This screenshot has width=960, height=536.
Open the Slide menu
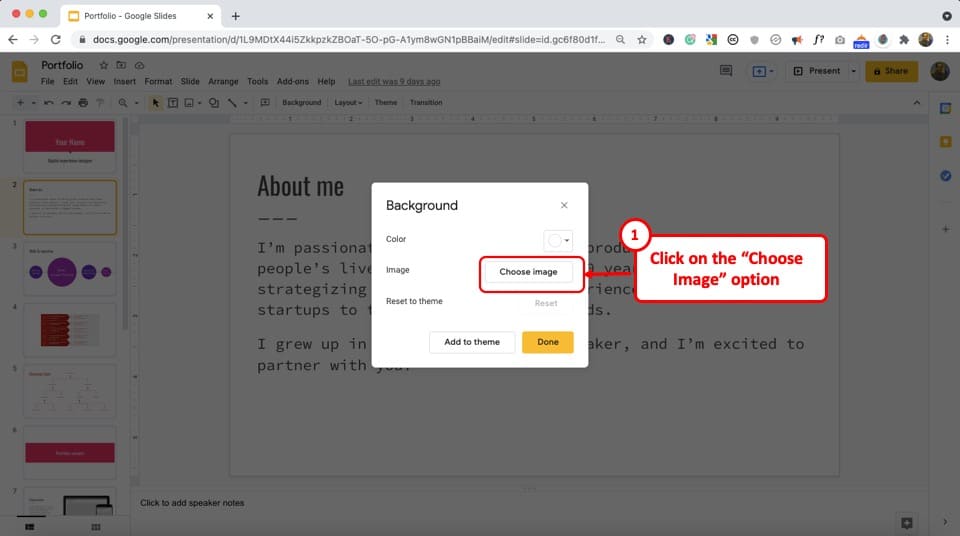pyautogui.click(x=190, y=81)
